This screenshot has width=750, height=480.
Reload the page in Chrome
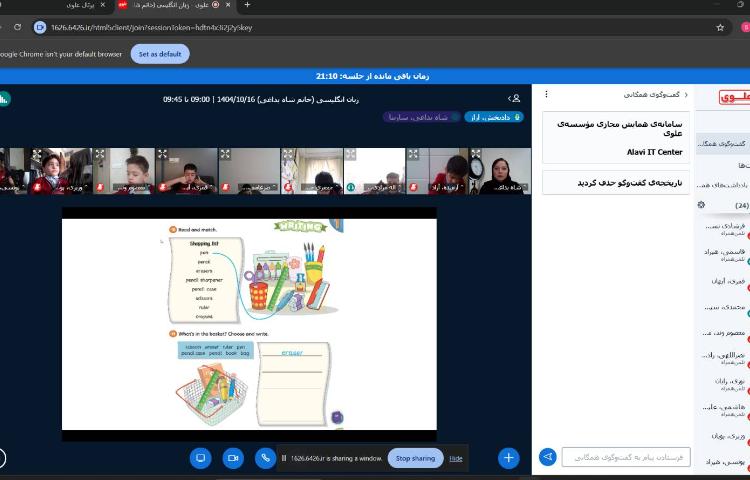17,27
